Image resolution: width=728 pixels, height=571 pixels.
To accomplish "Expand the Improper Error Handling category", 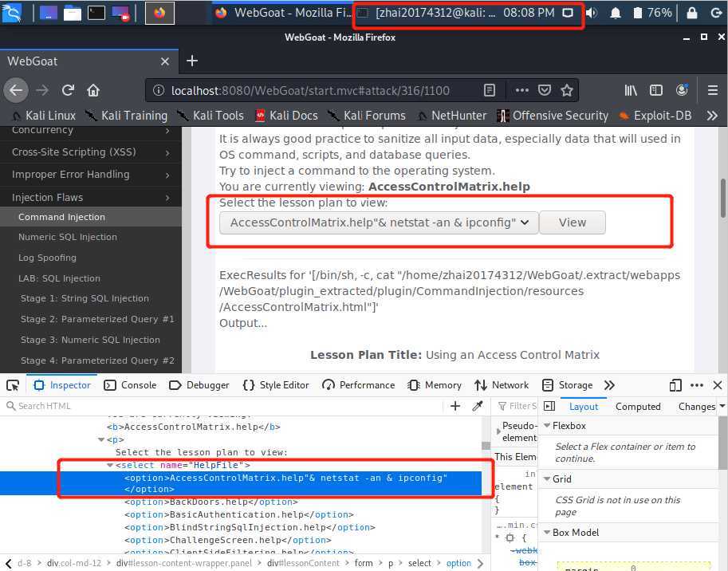I will 91,175.
